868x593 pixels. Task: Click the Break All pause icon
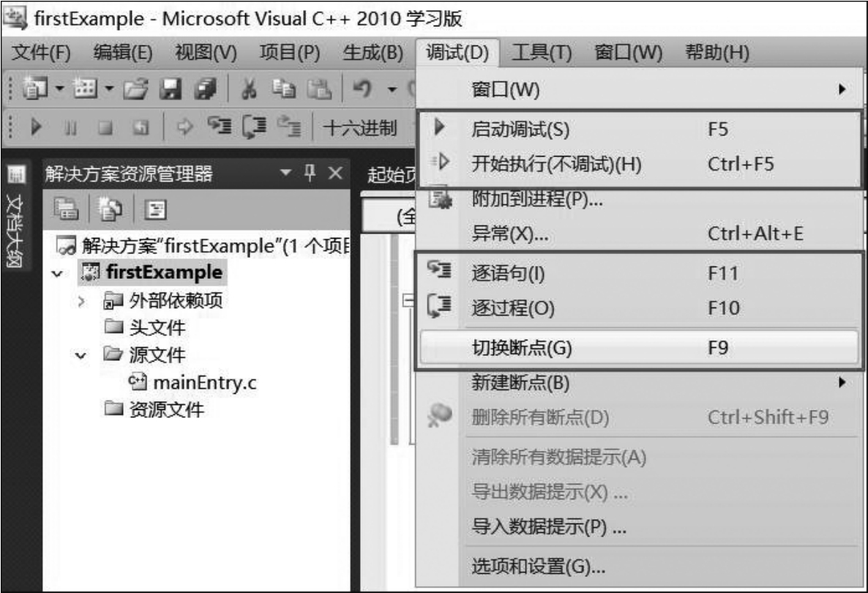(x=70, y=128)
